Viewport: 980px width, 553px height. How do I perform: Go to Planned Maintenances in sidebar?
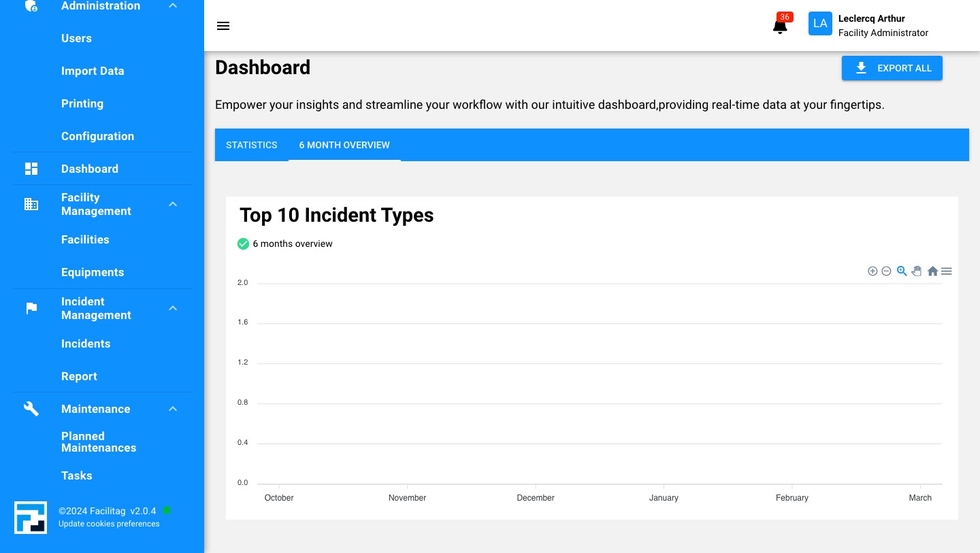[99, 442]
